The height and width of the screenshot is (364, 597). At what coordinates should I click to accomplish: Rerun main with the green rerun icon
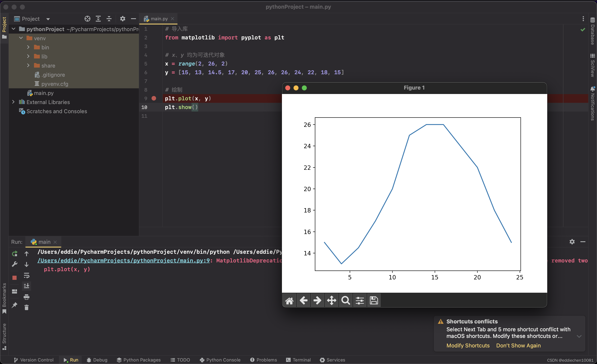pyautogui.click(x=15, y=254)
